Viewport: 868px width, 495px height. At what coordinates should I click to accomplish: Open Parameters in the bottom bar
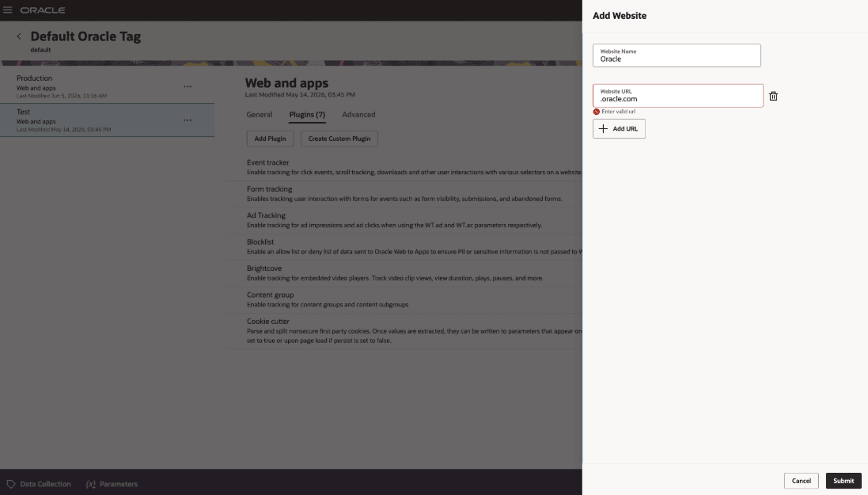click(112, 484)
